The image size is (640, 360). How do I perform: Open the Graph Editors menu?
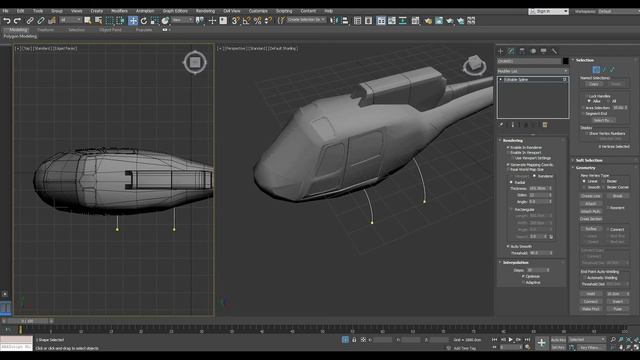175,11
